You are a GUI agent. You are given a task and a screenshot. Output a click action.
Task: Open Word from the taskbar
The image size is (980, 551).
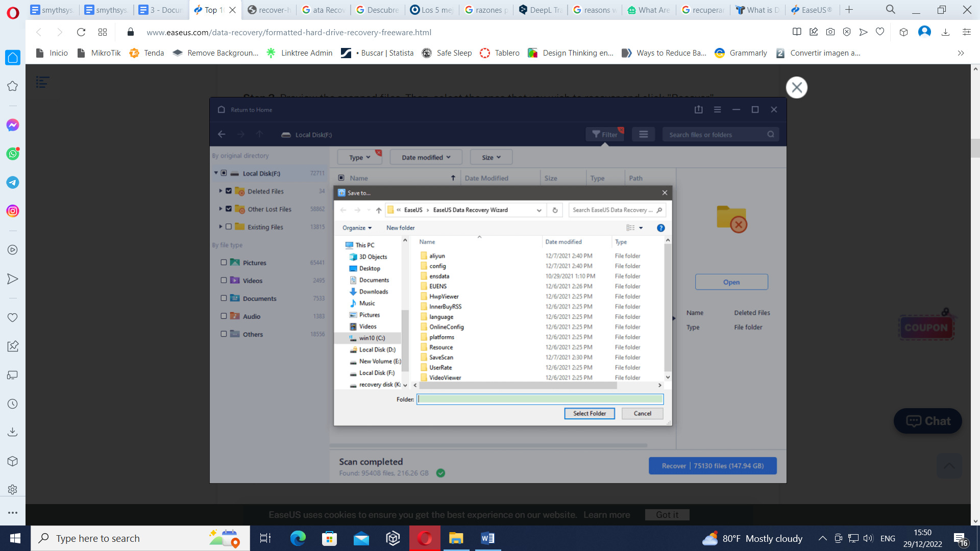(x=488, y=538)
